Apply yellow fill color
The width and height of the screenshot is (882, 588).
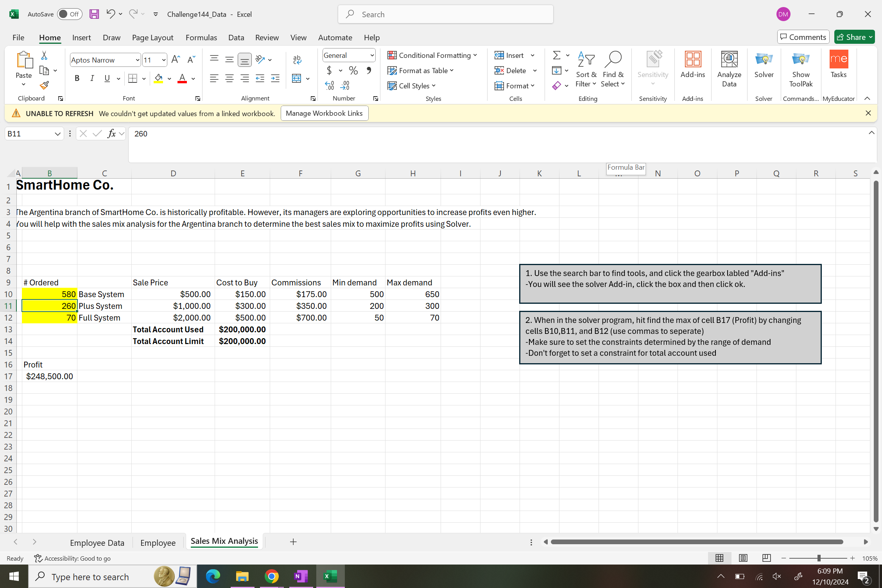[x=158, y=79]
